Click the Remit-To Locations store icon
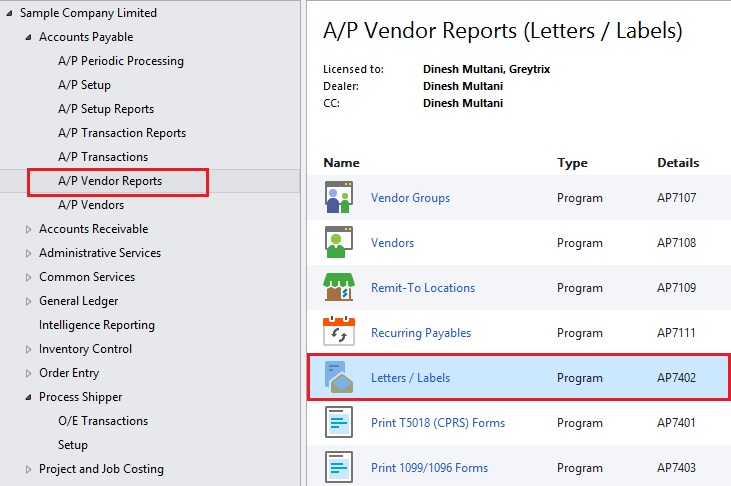The width and height of the screenshot is (731, 486). click(x=339, y=287)
